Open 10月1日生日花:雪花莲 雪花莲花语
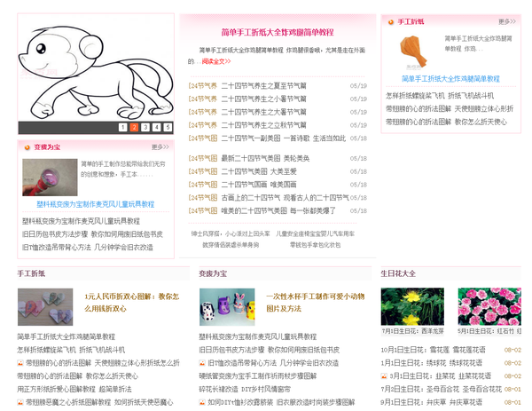Screen dimensions: 532x411 point(433,350)
